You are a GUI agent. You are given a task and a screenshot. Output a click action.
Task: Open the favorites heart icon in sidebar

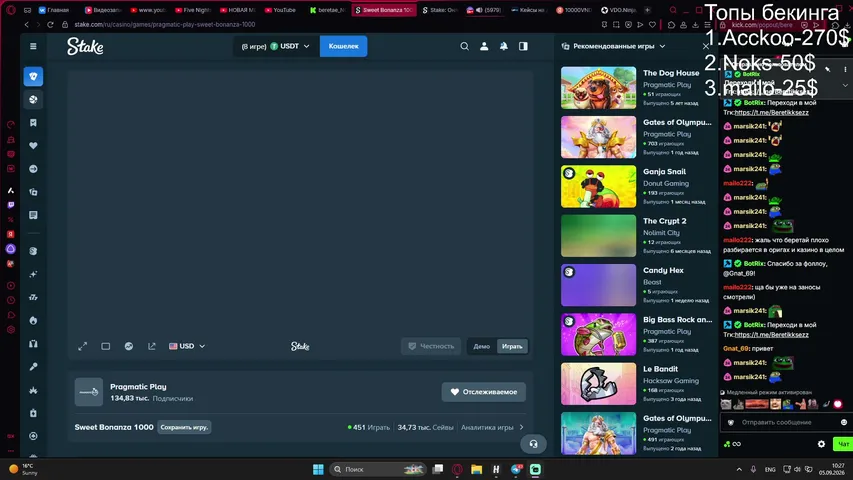tap(33, 145)
